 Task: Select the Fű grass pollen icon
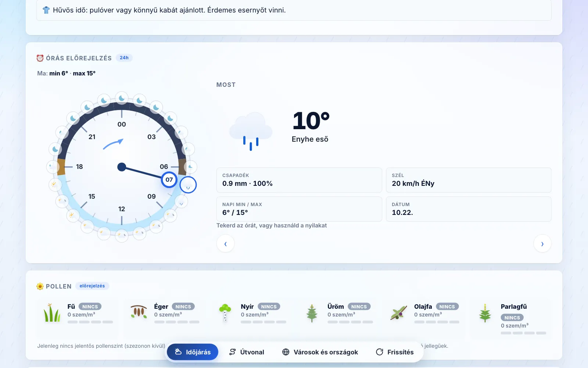pyautogui.click(x=52, y=312)
